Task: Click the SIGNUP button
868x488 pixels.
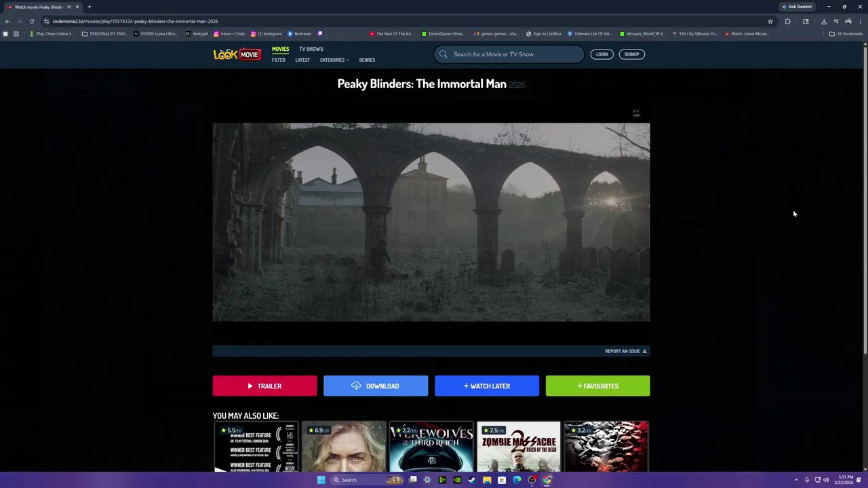Action: [x=632, y=54]
